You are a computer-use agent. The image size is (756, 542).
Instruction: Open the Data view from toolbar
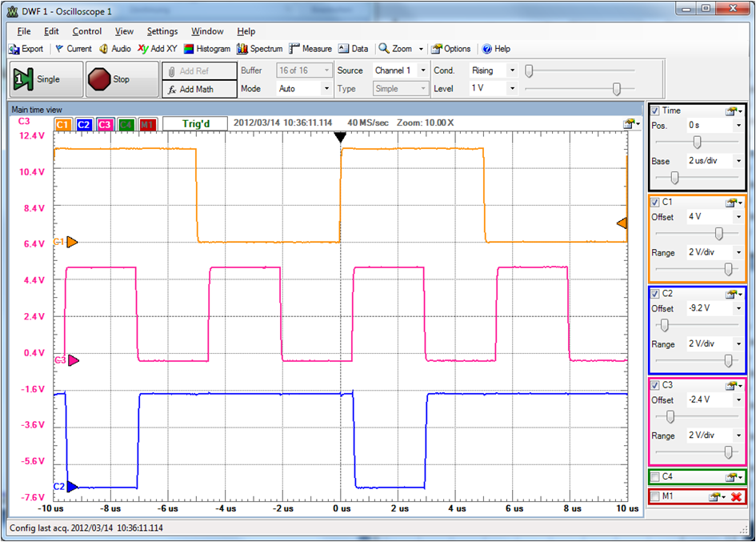pos(354,49)
